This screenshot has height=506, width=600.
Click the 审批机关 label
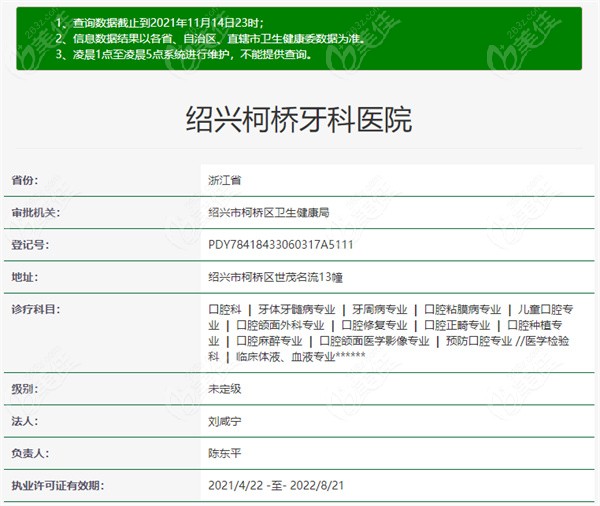click(36, 212)
